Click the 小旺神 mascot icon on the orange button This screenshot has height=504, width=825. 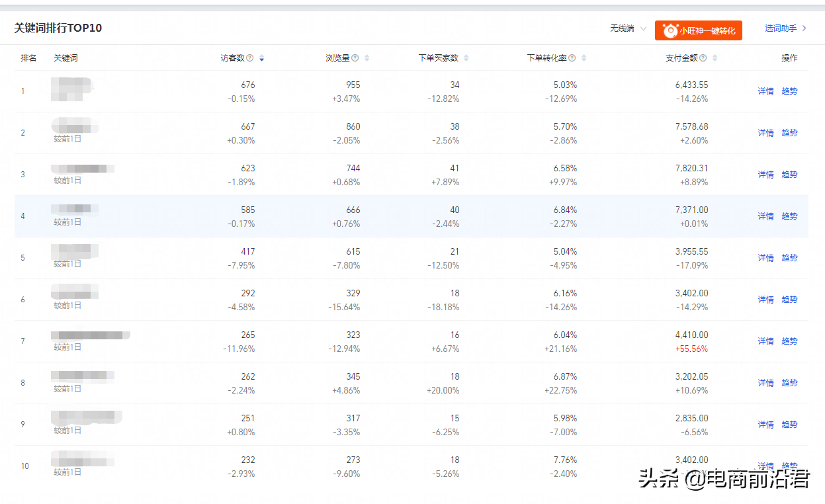pyautogui.click(x=670, y=30)
